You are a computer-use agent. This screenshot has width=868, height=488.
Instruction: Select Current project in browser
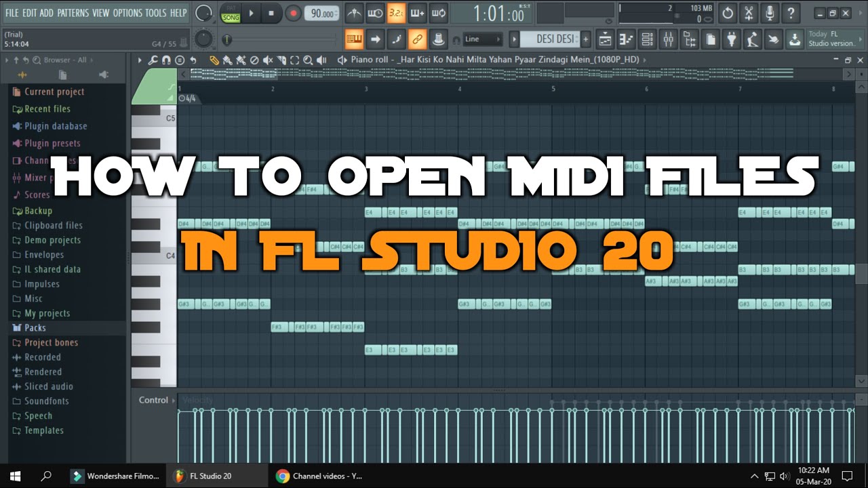(x=54, y=91)
